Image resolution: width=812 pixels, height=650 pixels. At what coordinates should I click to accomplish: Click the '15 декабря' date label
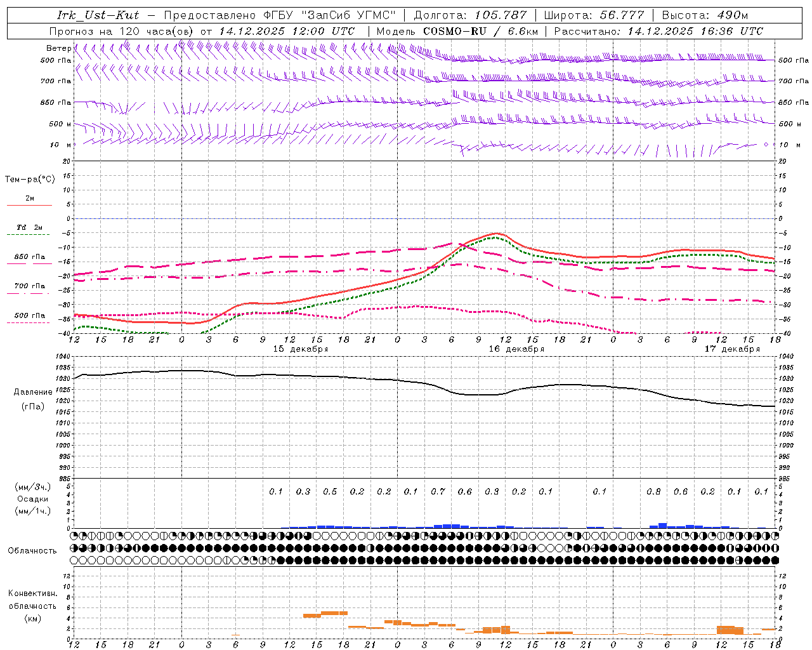click(301, 349)
